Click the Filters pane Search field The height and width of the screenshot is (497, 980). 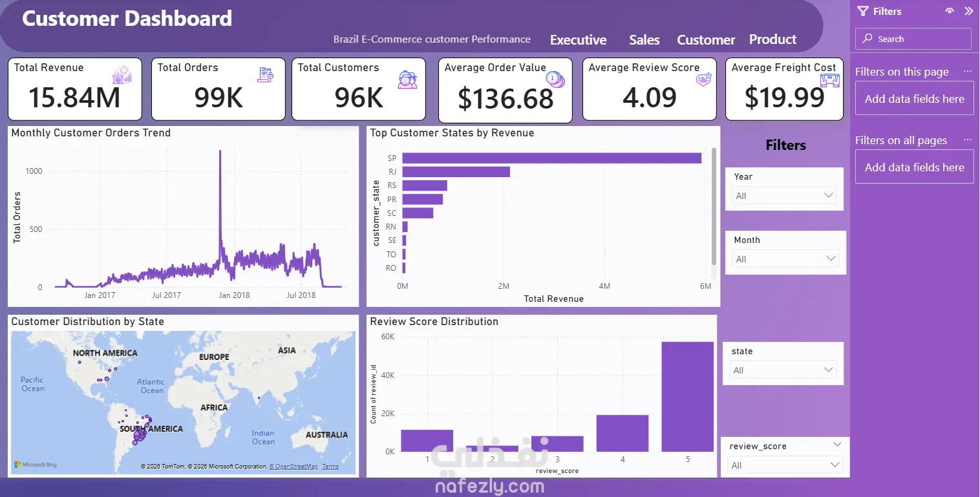[913, 39]
